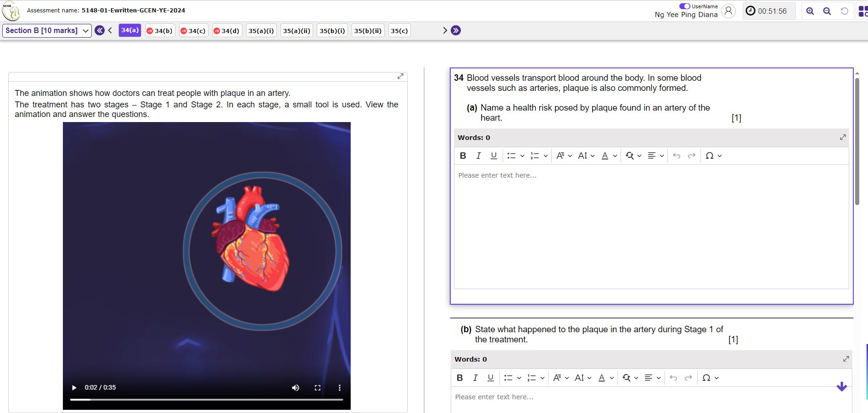The image size is (868, 413).
Task: Insert numbered list in 34(b) editor
Action: click(x=532, y=378)
